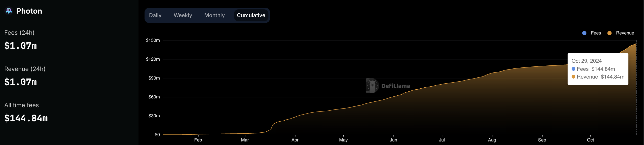644x145 pixels.
Task: Click the blue Fees dot in the tooltip
Action: click(573, 69)
